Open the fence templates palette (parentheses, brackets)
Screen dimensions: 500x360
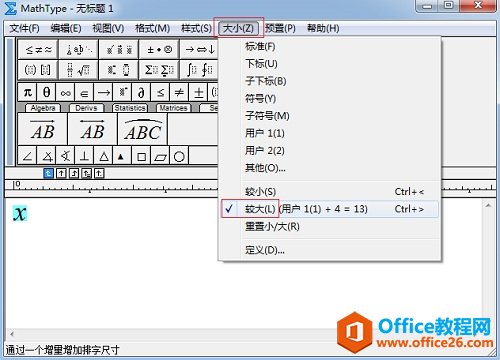38,70
